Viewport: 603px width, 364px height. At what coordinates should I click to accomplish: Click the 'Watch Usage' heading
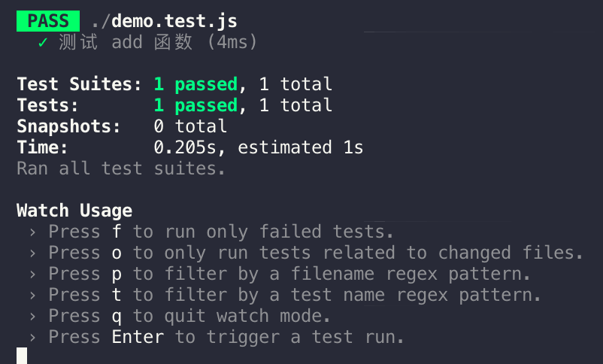tap(74, 211)
